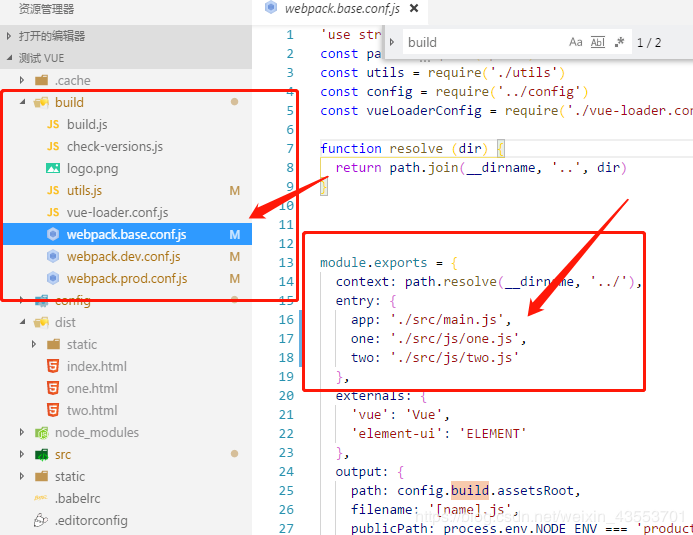Image resolution: width=693 pixels, height=535 pixels.
Task: Click the JS icon of utils.js
Action: coord(53,190)
